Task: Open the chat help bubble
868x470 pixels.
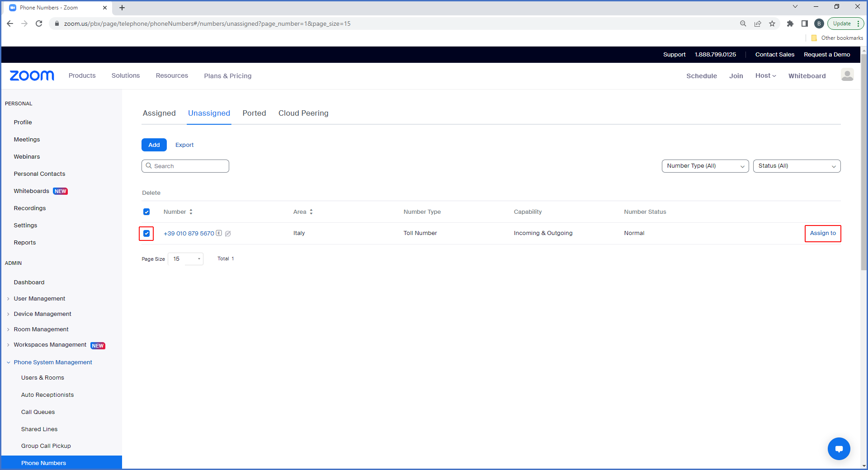Action: point(839,449)
